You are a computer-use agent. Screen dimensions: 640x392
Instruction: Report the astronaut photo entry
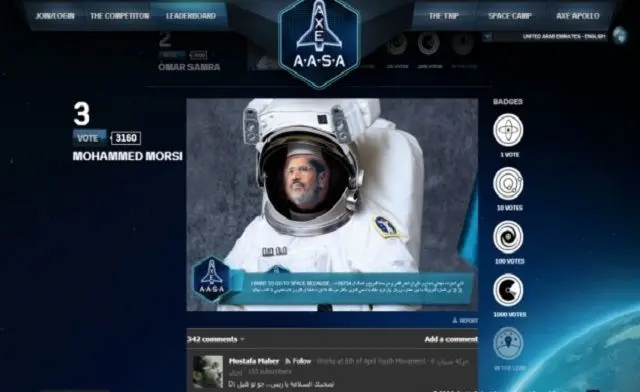[465, 321]
